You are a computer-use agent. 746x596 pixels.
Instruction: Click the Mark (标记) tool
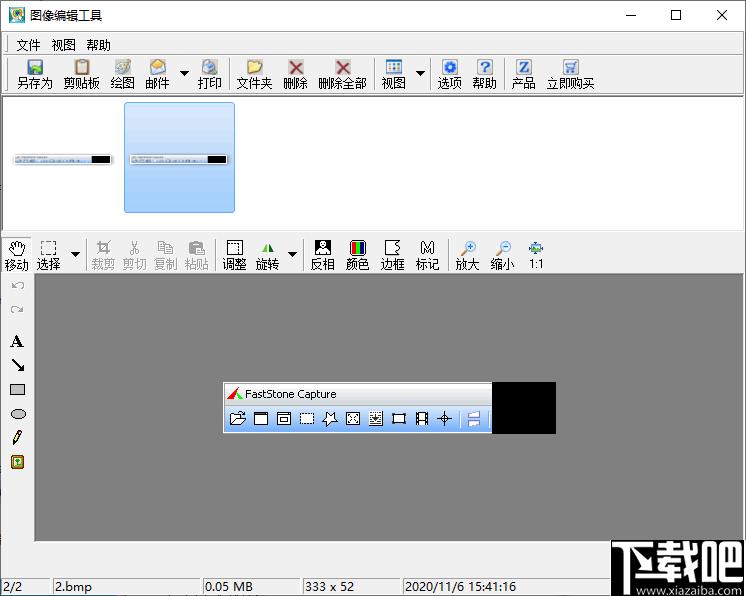(x=427, y=256)
